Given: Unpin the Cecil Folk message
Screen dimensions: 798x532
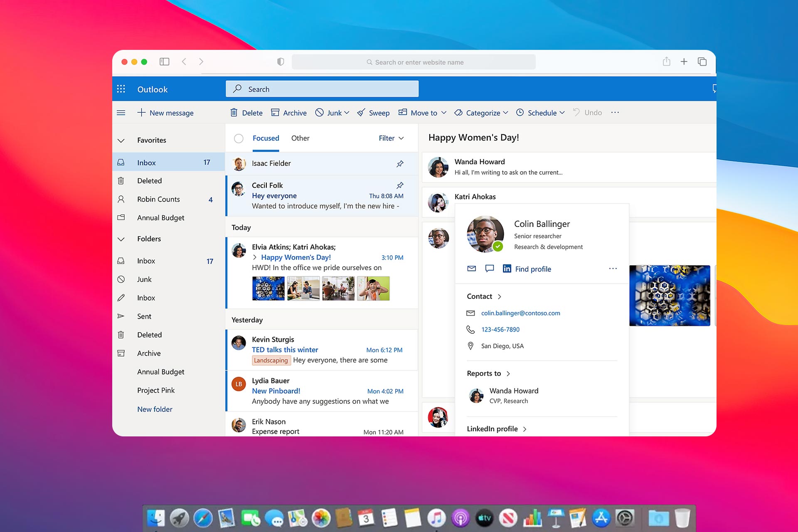Looking at the screenshot, I should (400, 185).
